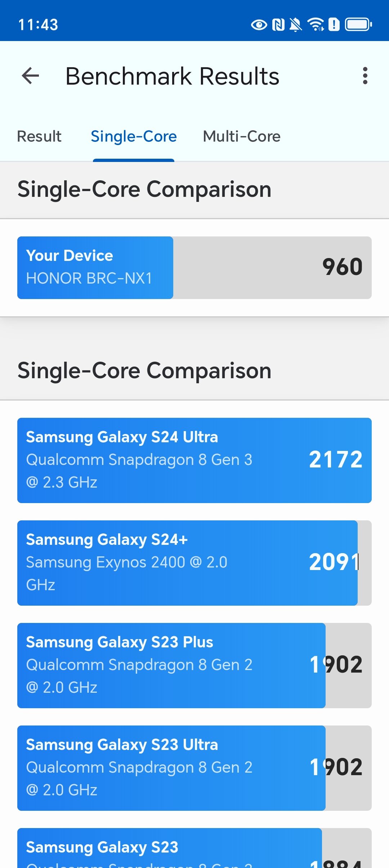
Task: Open the Samsung Galaxy S23 Ultra entry
Action: tap(194, 768)
